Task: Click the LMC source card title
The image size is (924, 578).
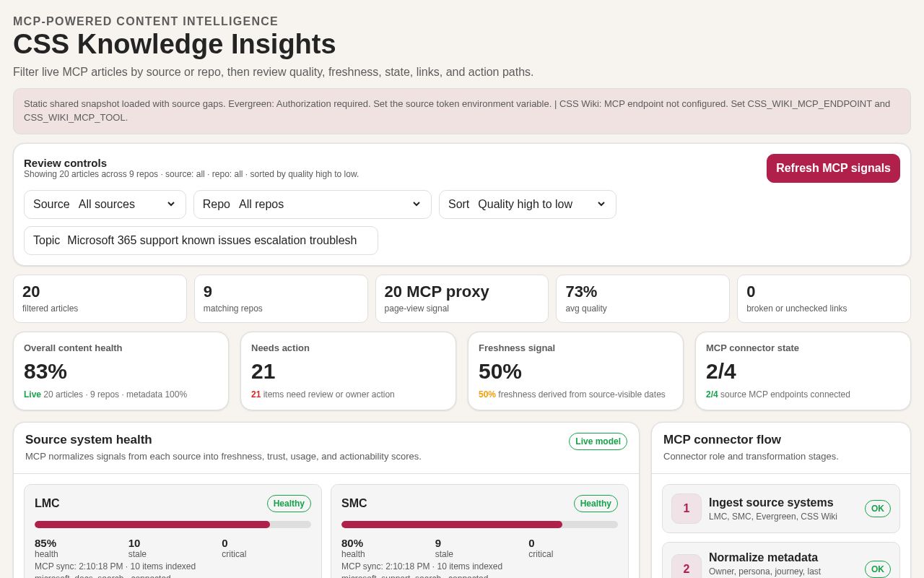Action: point(47,504)
